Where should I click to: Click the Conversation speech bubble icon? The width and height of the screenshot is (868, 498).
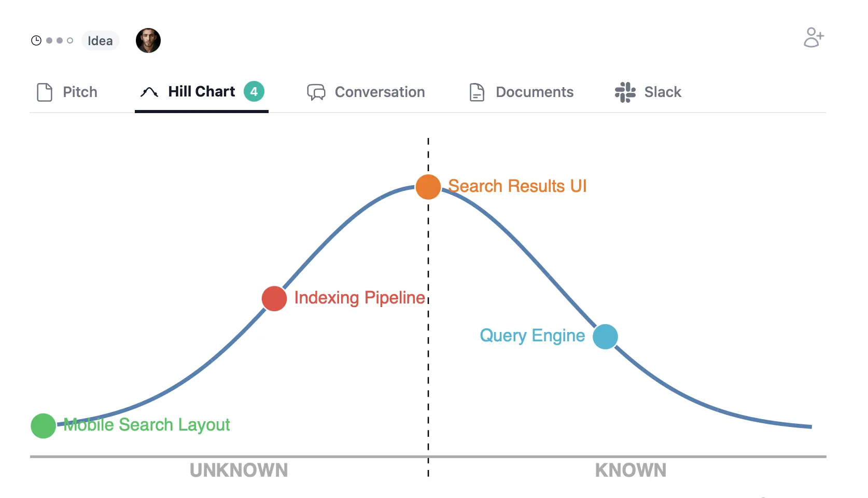point(316,92)
